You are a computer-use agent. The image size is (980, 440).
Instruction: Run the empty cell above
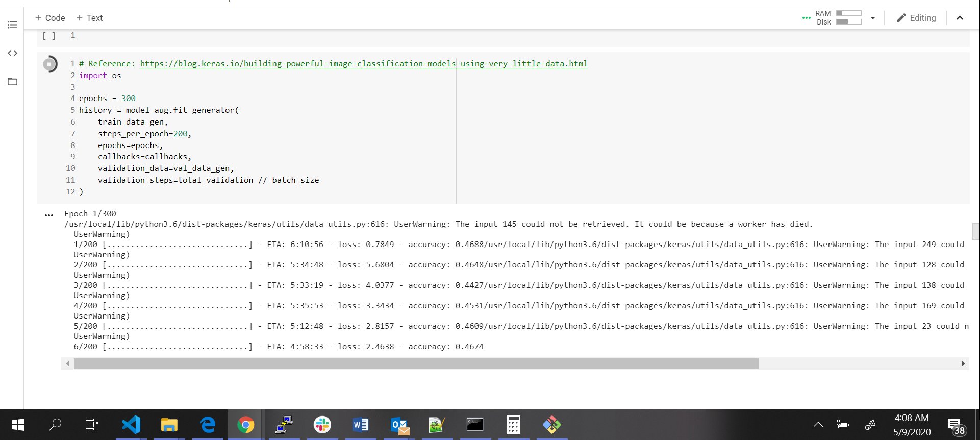49,36
